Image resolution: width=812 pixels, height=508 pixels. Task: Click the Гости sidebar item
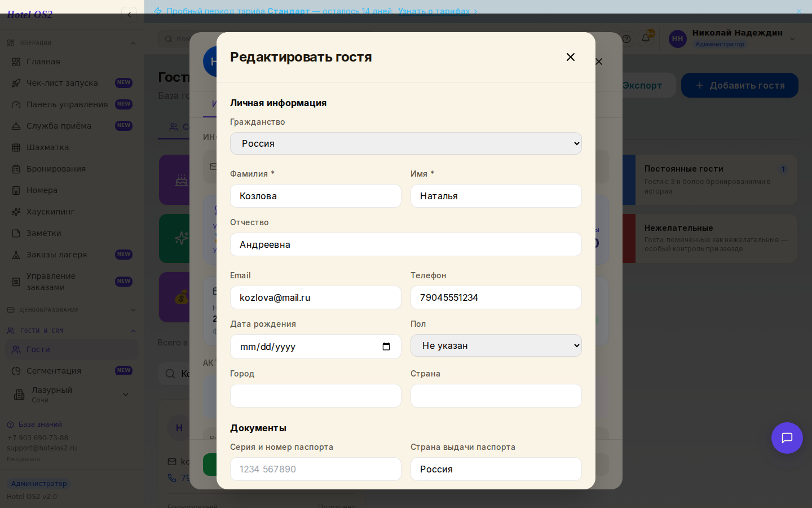point(72,349)
